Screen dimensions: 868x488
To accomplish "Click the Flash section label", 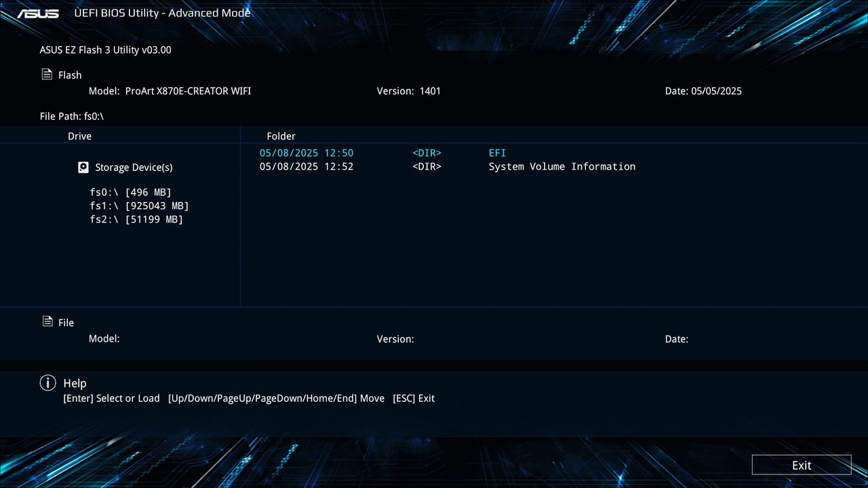I will tap(70, 75).
